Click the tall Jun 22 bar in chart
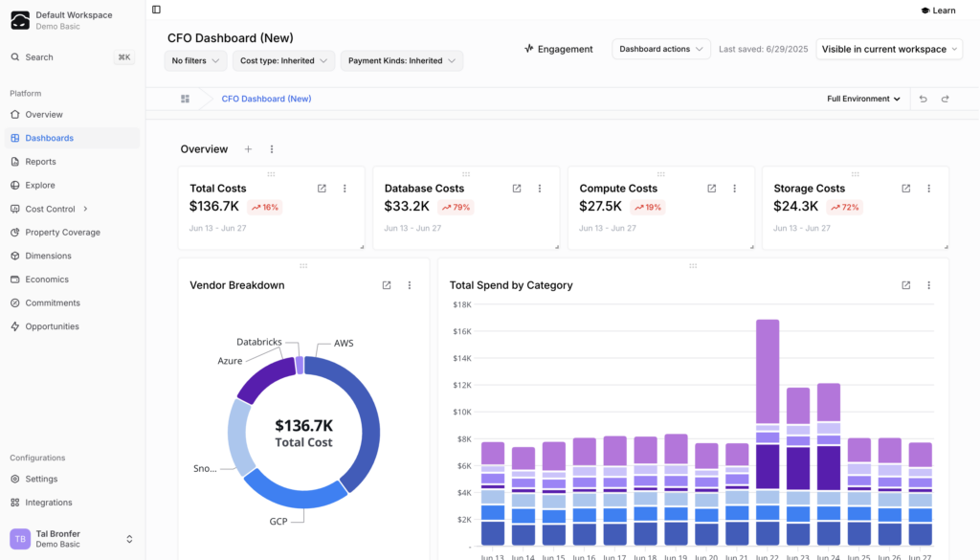 pos(768,433)
